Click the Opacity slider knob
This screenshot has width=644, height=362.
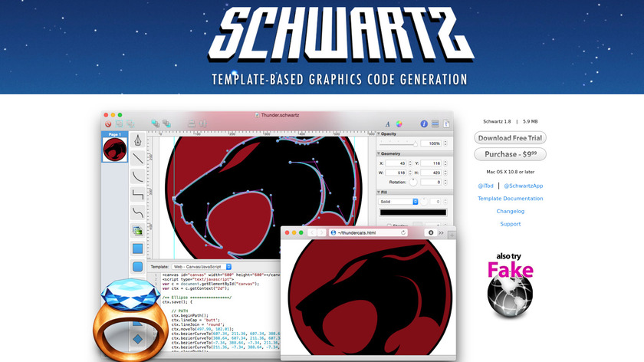point(416,143)
